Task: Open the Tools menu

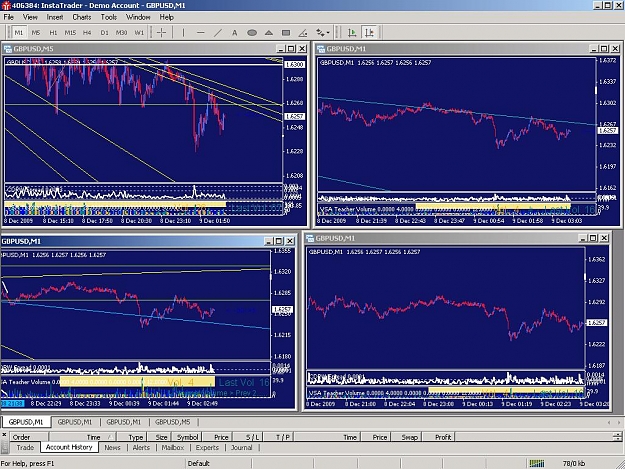Action: 108,17
